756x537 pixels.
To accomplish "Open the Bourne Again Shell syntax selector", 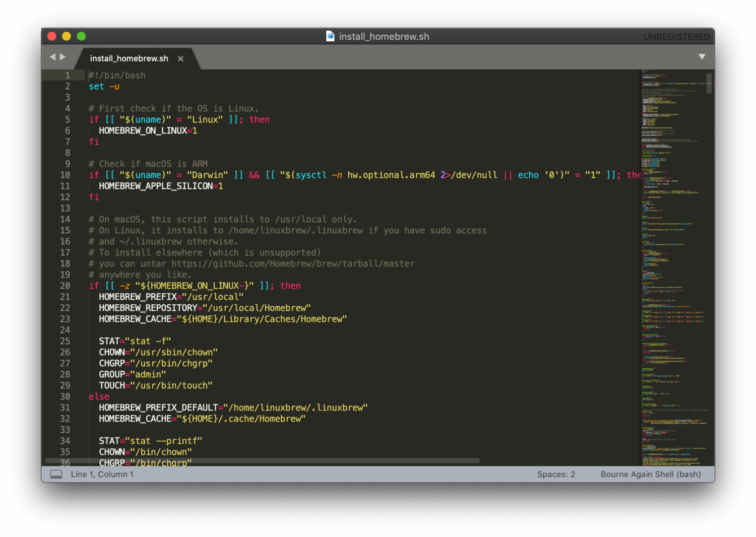I will (x=650, y=475).
